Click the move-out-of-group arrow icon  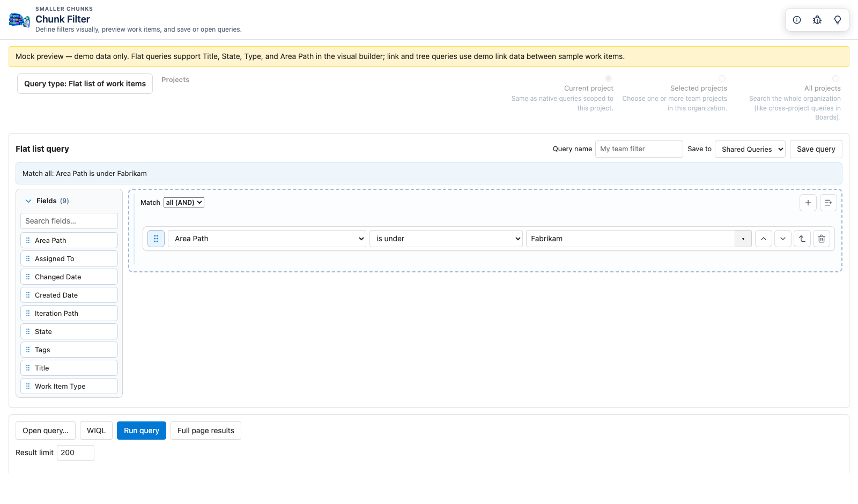pyautogui.click(x=802, y=239)
